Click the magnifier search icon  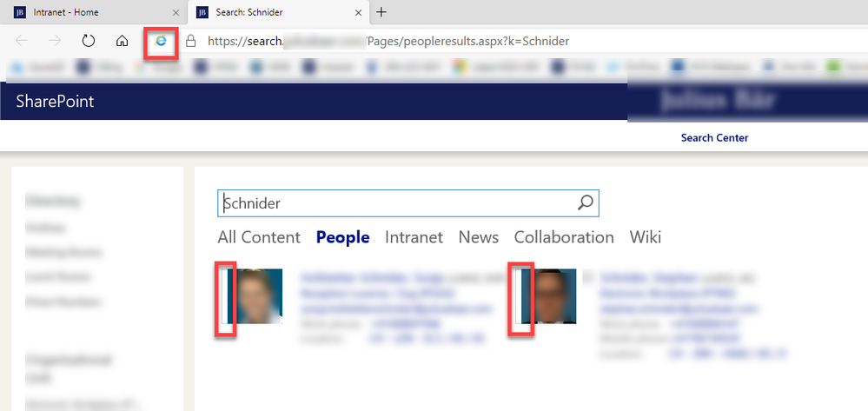[x=585, y=202]
